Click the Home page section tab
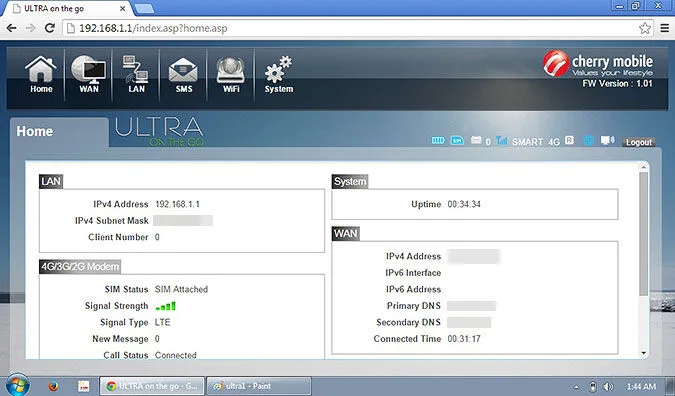 59,132
